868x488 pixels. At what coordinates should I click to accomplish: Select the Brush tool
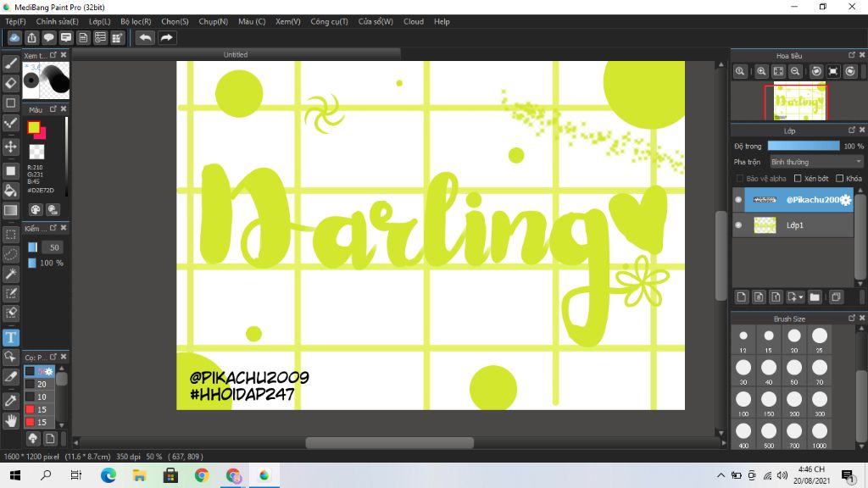pos(10,64)
